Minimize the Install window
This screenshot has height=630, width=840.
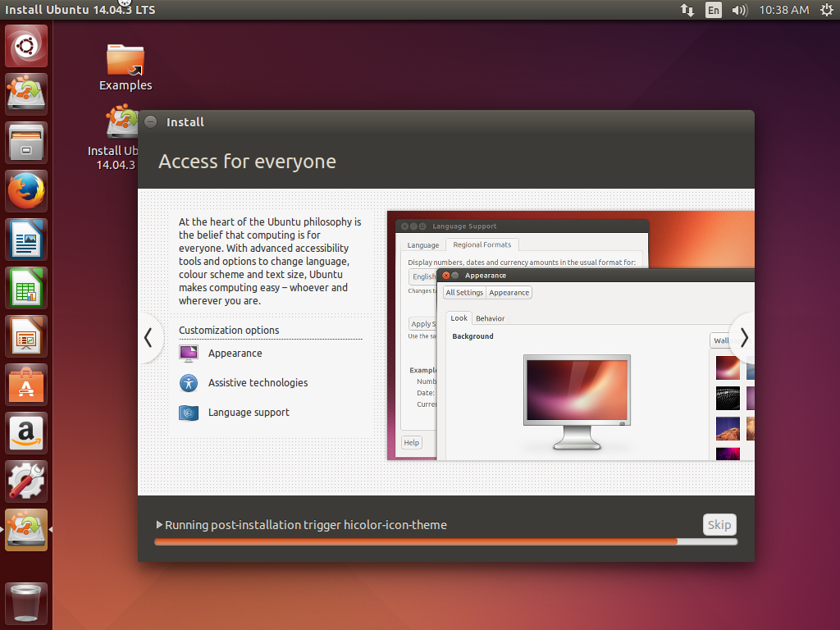point(151,121)
